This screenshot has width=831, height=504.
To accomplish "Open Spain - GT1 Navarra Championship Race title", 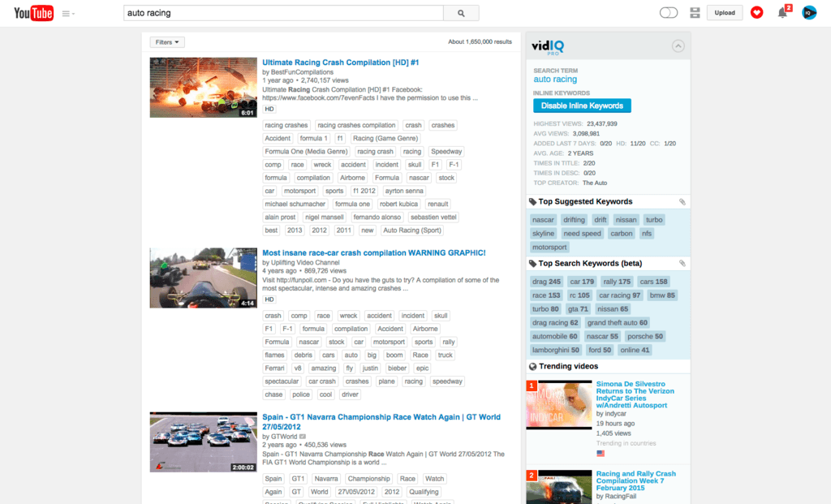I will pos(381,422).
